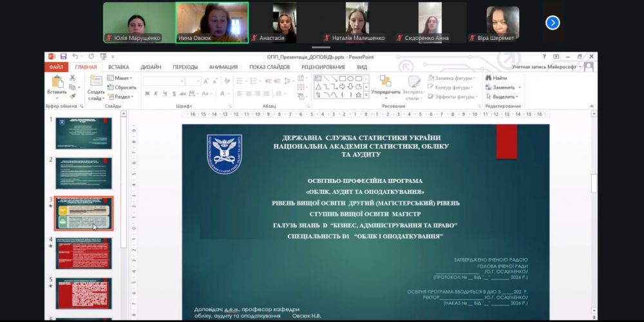
Task: Open the font size combo box
Action: pos(193,81)
